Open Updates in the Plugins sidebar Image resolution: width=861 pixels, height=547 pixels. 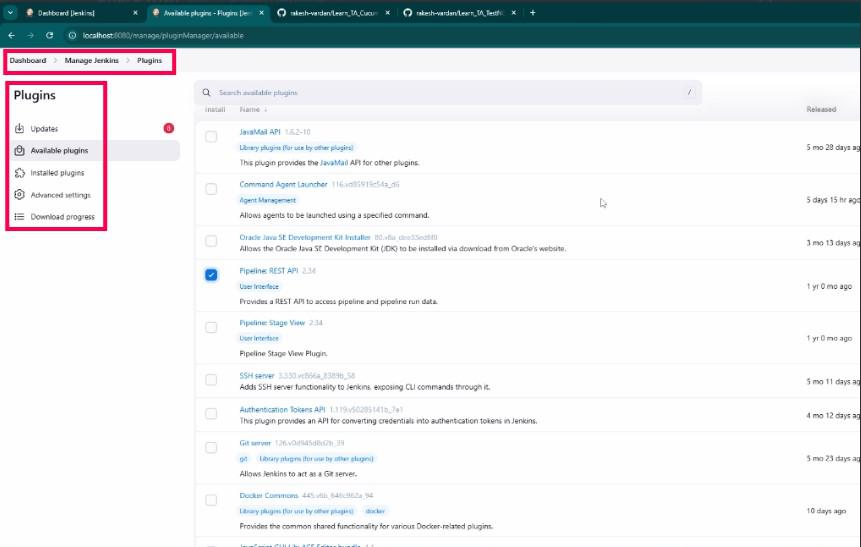pos(44,129)
